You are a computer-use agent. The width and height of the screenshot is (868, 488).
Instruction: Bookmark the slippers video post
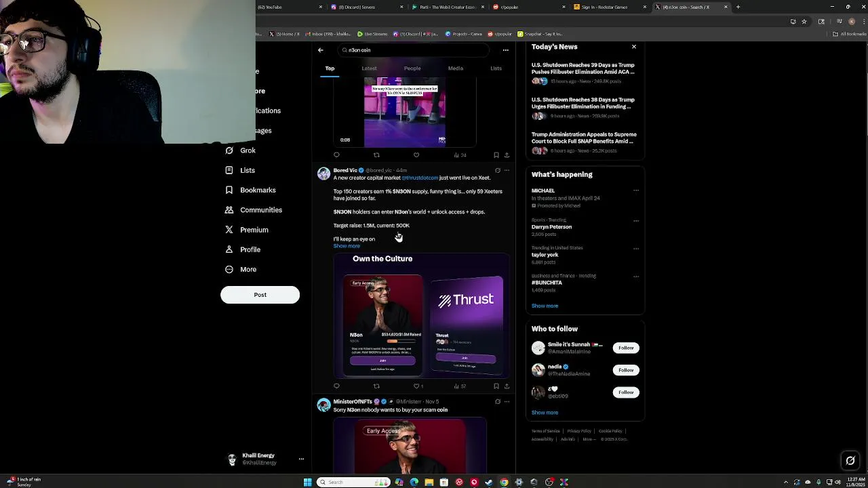496,155
